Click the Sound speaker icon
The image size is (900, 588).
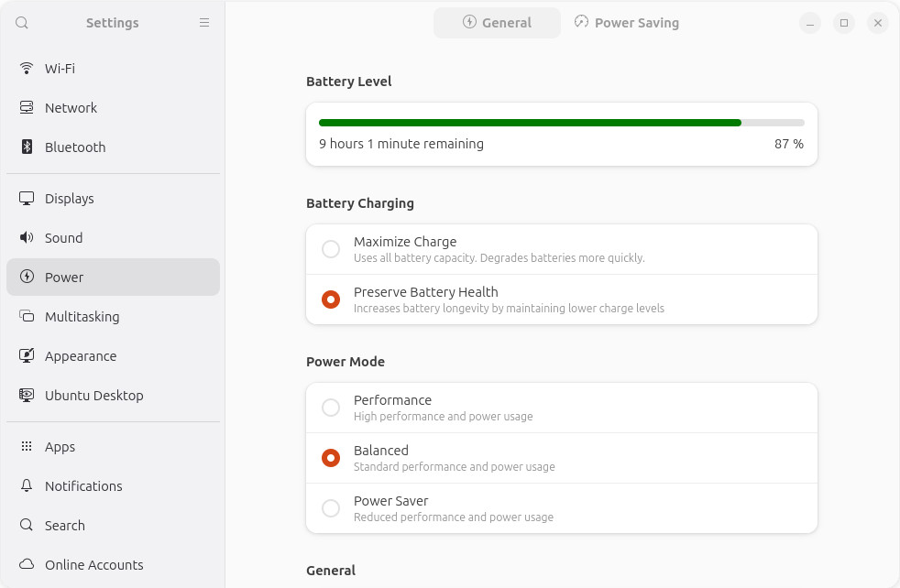click(x=27, y=237)
